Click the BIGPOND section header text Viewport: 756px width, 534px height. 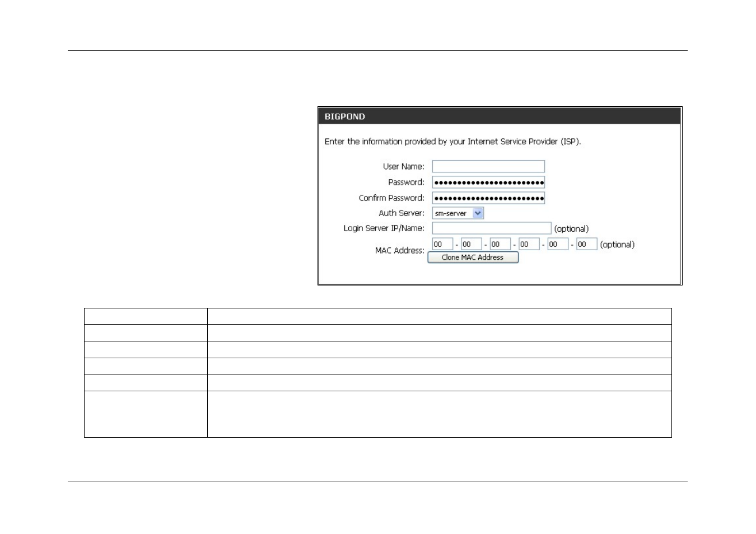(x=345, y=116)
